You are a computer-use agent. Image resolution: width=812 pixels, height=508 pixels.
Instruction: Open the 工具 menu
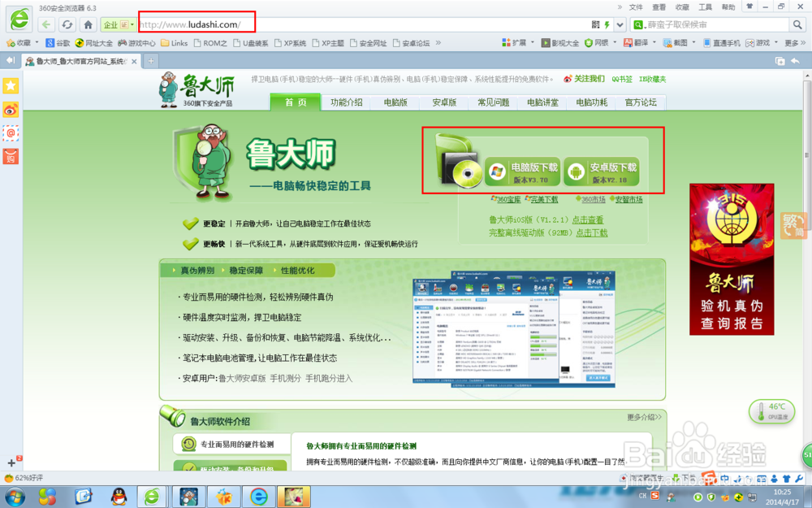pyautogui.click(x=706, y=7)
